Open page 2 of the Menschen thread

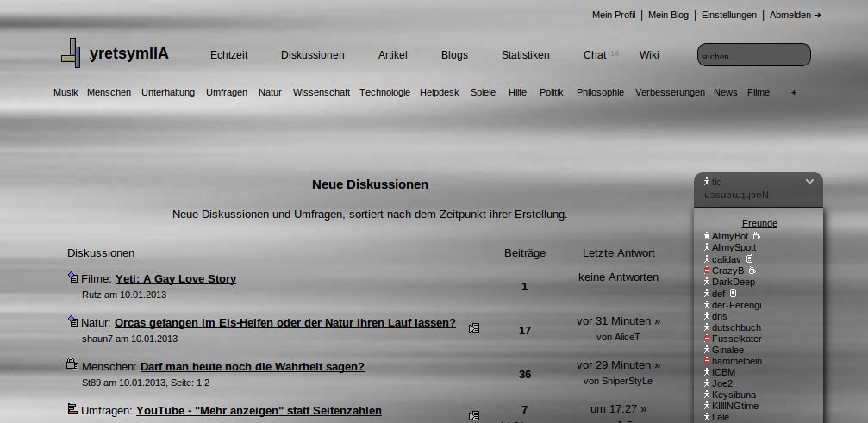pos(206,383)
